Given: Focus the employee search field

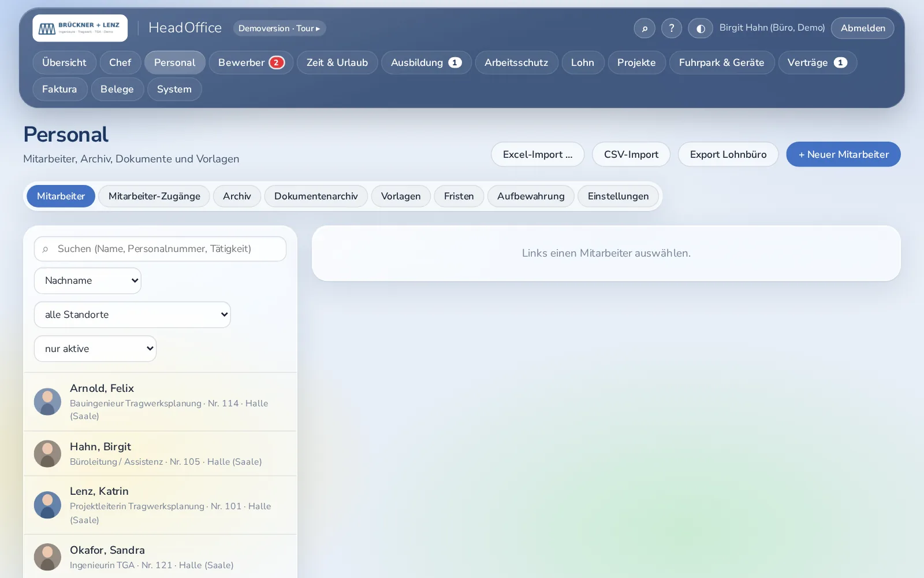Looking at the screenshot, I should click(160, 249).
